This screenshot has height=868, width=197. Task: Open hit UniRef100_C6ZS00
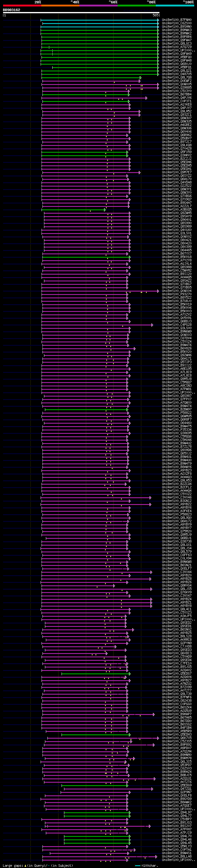[177, 23]
